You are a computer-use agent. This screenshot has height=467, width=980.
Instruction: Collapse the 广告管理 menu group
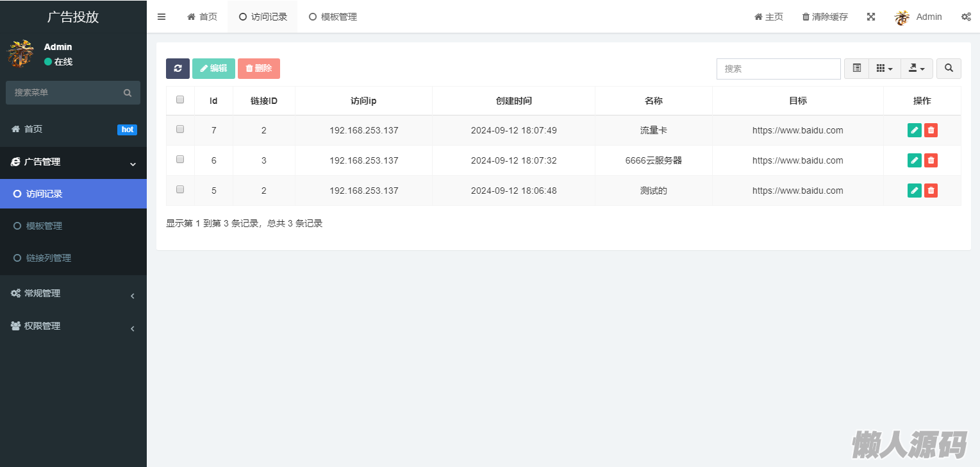click(73, 162)
